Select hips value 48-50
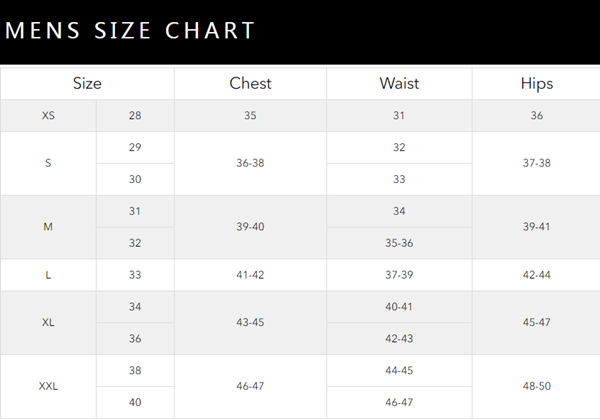 click(536, 386)
